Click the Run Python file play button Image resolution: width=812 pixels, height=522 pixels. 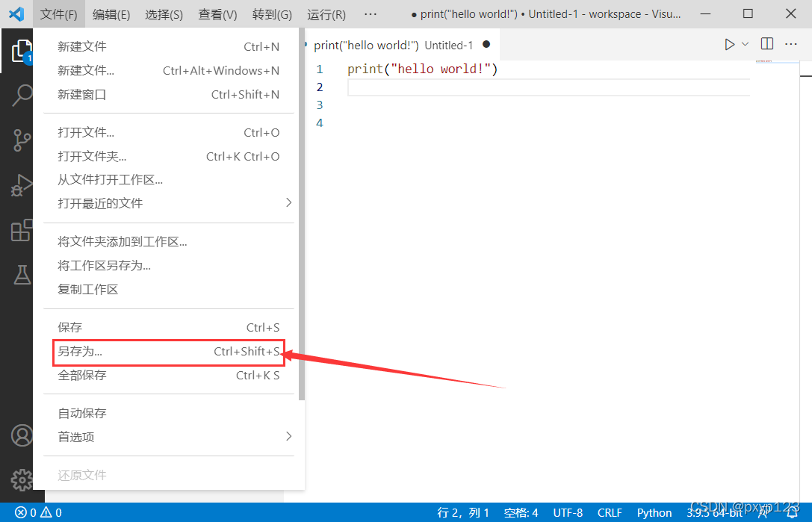(729, 45)
